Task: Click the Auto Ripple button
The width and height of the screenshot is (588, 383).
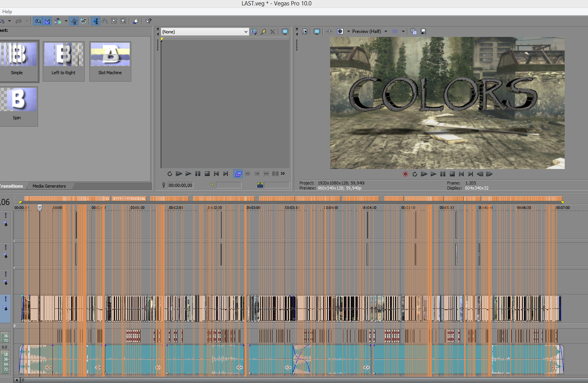Action: tap(58, 21)
